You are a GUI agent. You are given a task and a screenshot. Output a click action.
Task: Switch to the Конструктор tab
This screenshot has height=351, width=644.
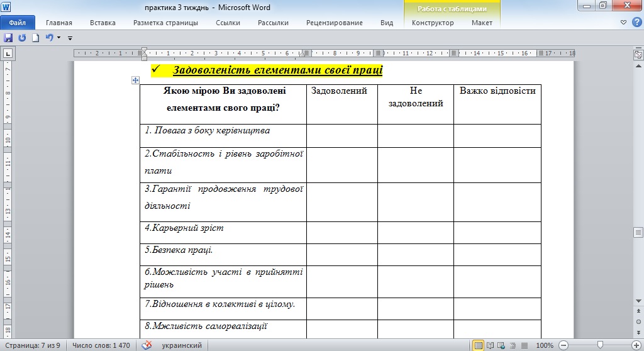tap(433, 23)
